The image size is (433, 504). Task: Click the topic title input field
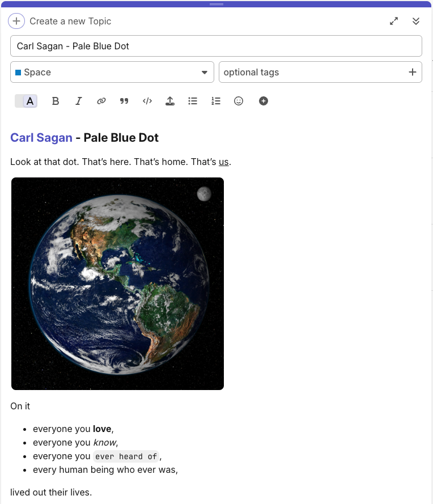pos(216,46)
